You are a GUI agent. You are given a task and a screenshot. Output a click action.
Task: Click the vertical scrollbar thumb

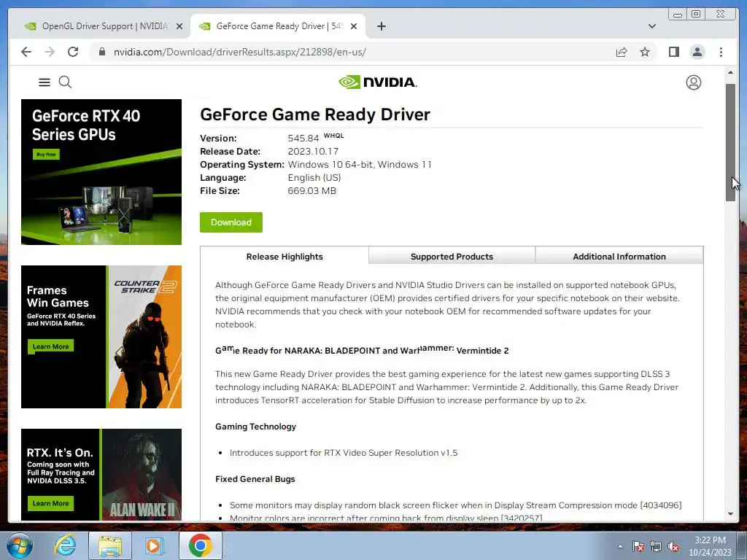(x=730, y=142)
